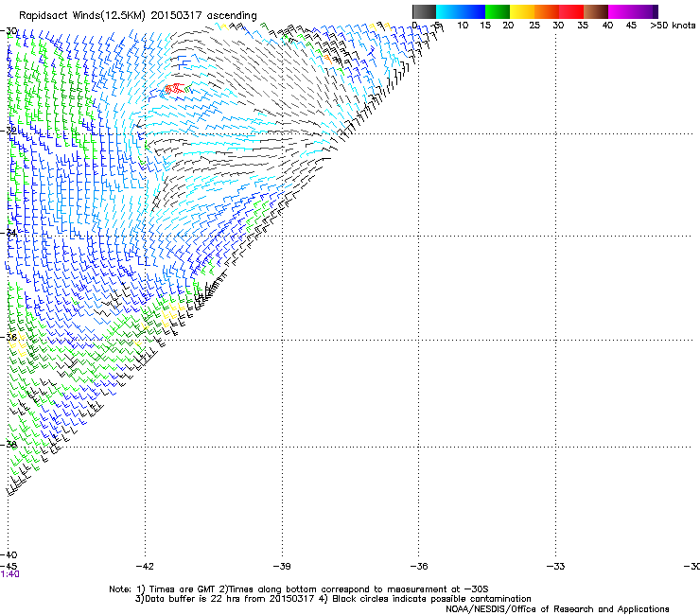700x615 pixels.
Task: Click the '-42' longitude axis label
Action: [145, 567]
